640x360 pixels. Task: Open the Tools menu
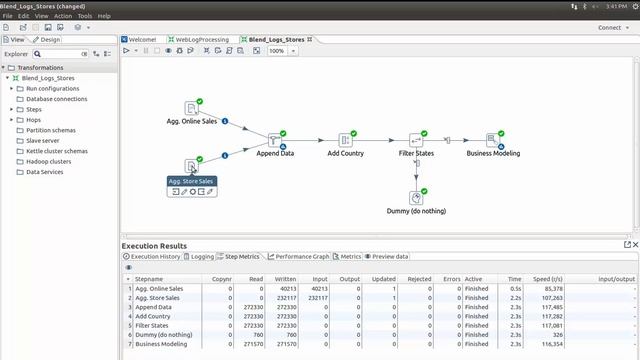pyautogui.click(x=84, y=16)
